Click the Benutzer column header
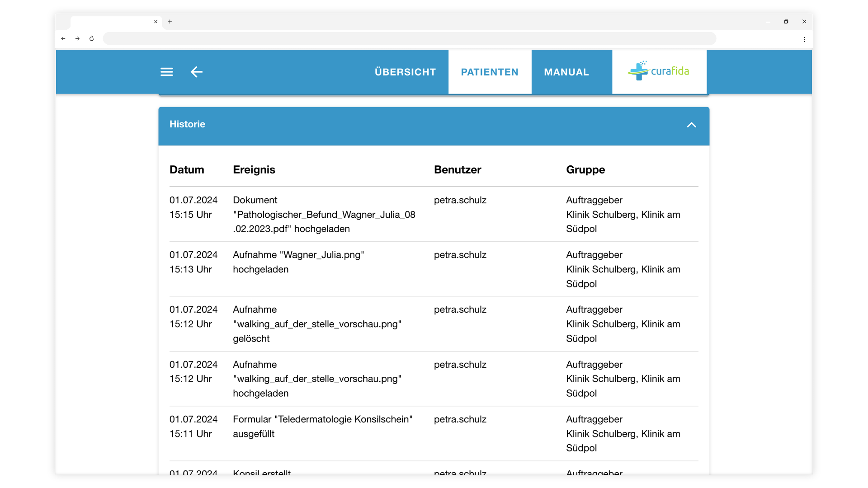 458,170
